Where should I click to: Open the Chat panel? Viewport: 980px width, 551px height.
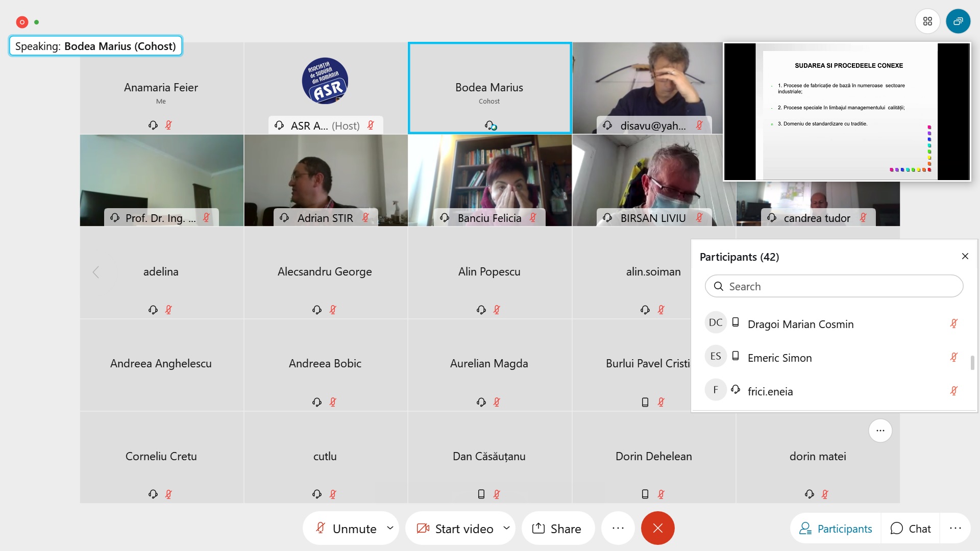point(911,529)
